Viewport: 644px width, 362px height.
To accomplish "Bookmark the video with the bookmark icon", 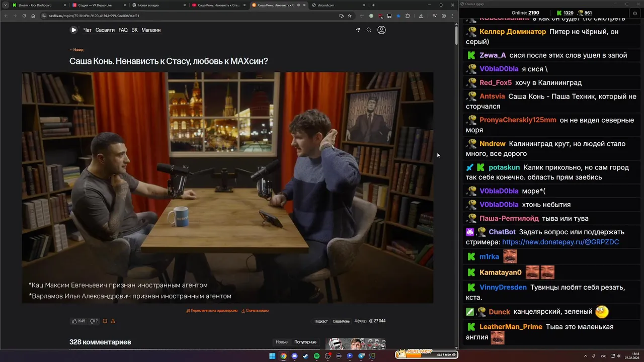I will (x=105, y=321).
